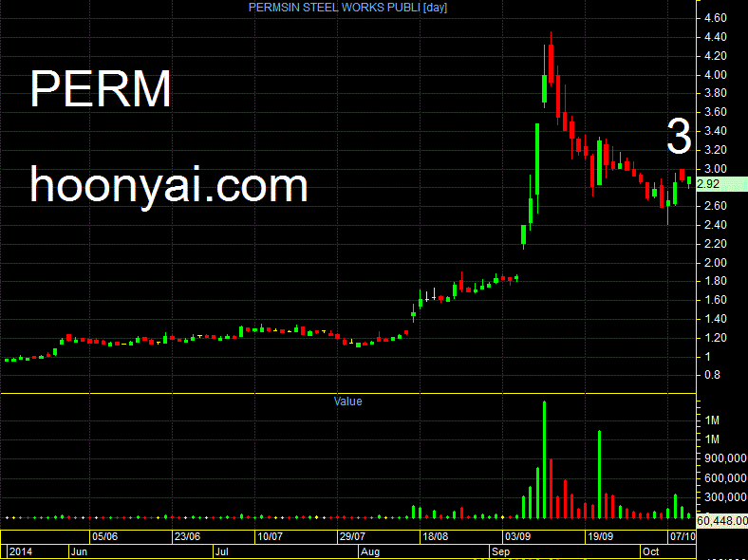The width and height of the screenshot is (748, 560).
Task: Click the 2.20 price axis label
Action: [715, 244]
